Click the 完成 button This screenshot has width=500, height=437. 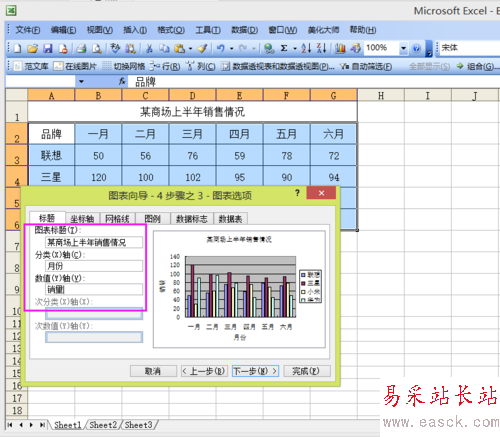click(307, 371)
